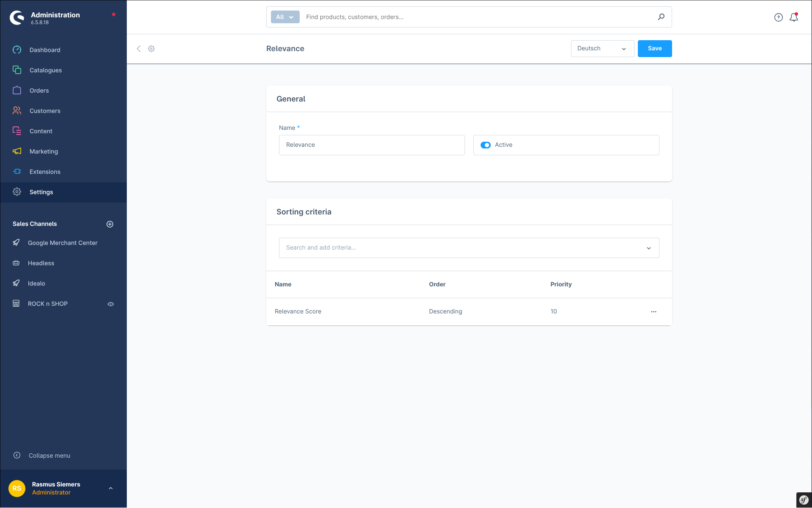812x508 pixels.
Task: Go to Marketing menu item
Action: point(44,151)
